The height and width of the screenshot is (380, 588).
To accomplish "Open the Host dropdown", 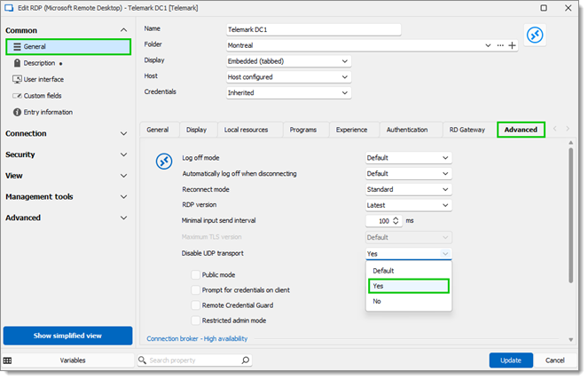I will [x=289, y=77].
